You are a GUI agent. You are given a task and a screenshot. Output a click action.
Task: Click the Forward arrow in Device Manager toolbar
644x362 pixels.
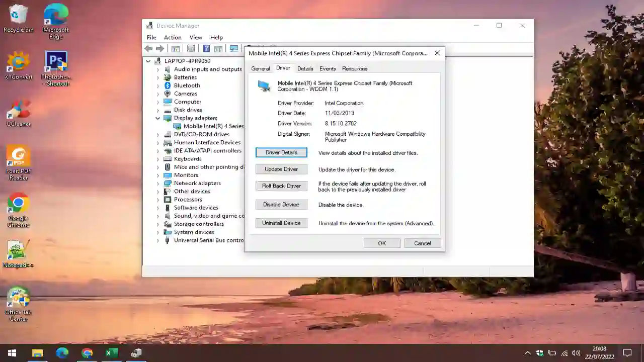tap(159, 49)
